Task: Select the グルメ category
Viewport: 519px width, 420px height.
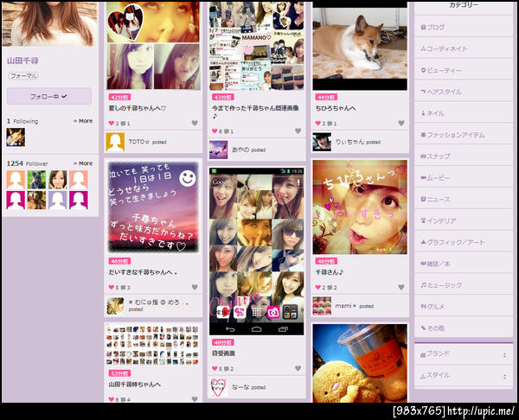Action: [464, 307]
